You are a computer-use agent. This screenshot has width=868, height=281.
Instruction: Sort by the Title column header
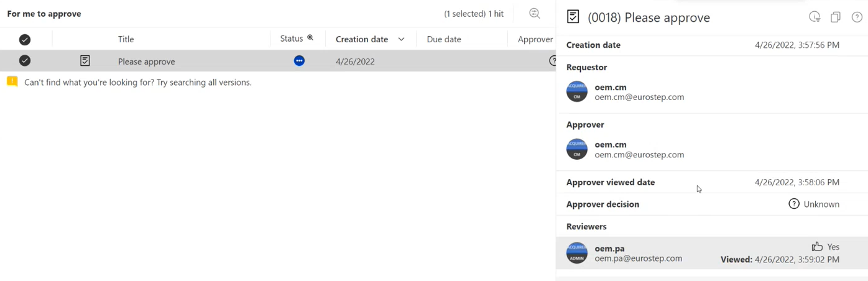126,39
